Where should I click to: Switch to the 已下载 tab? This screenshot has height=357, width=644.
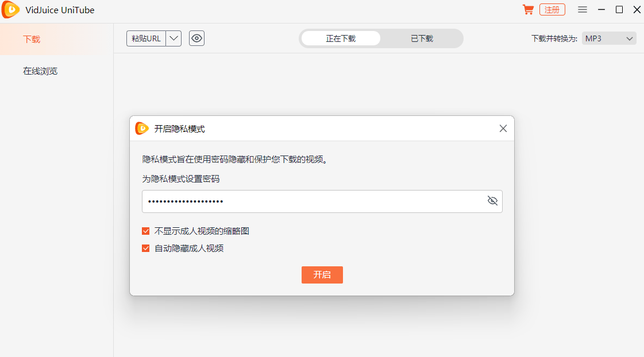(422, 38)
